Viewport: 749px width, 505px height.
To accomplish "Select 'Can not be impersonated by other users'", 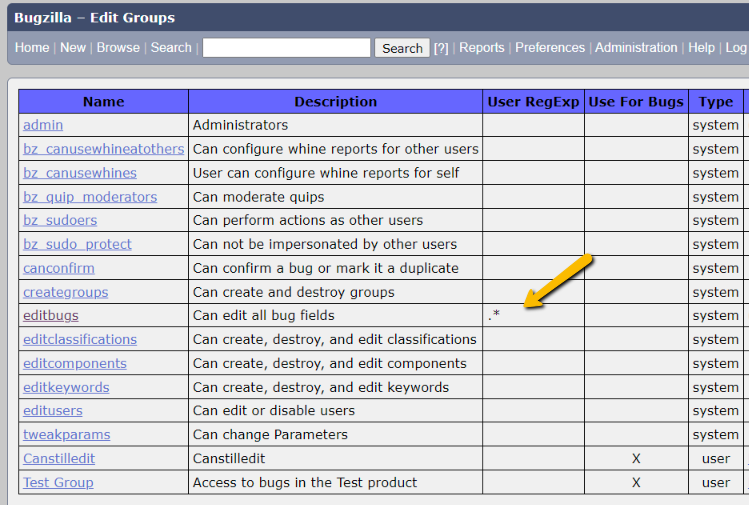I will point(325,244).
